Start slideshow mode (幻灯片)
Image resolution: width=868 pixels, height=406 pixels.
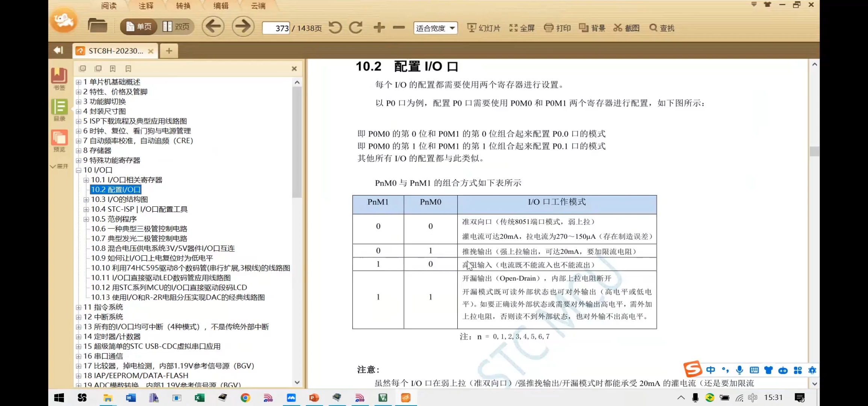484,28
